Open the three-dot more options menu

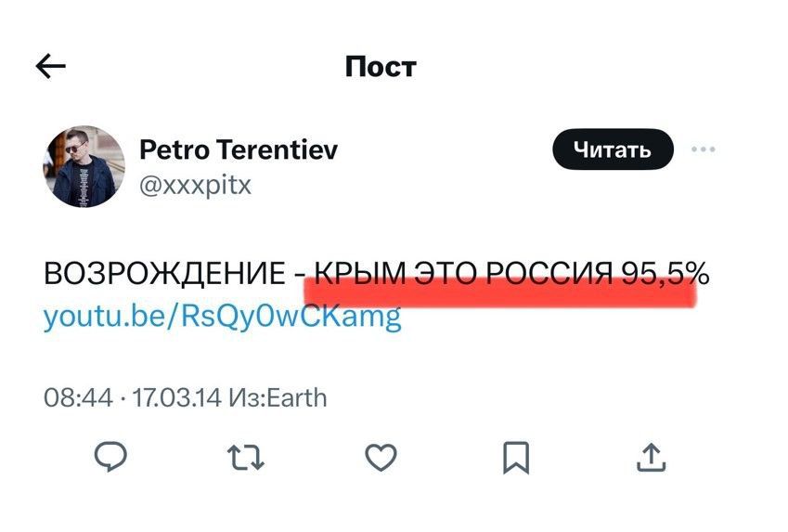pyautogui.click(x=704, y=149)
